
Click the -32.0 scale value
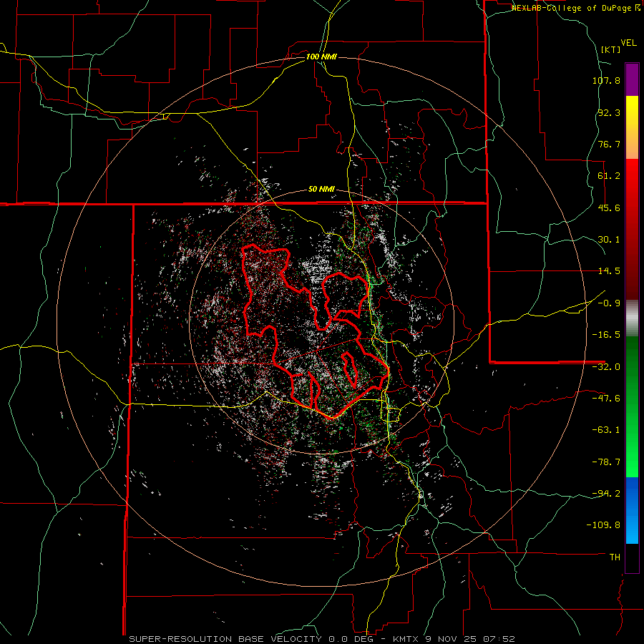606,367
